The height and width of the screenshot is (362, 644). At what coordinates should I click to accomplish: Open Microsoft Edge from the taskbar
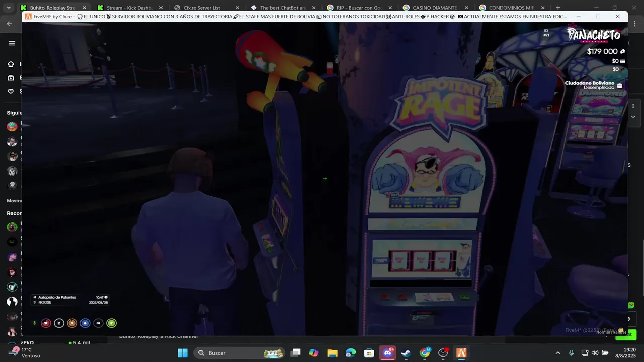351,353
